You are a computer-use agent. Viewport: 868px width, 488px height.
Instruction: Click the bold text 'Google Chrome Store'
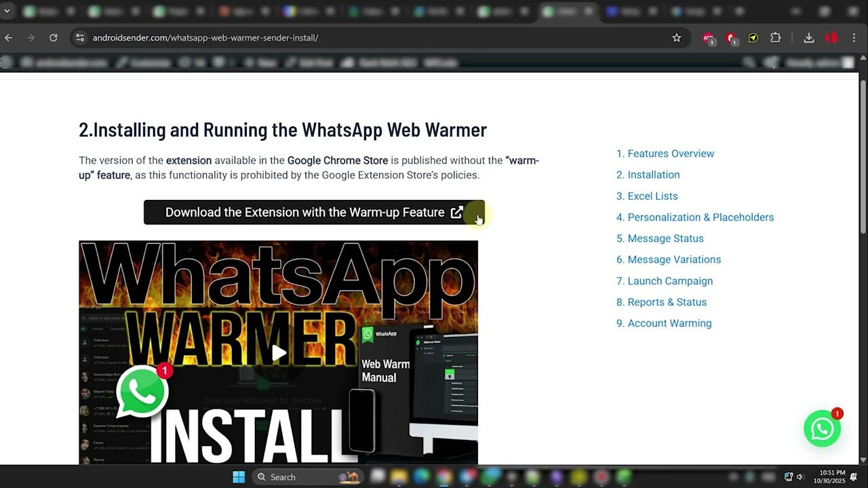pos(338,161)
